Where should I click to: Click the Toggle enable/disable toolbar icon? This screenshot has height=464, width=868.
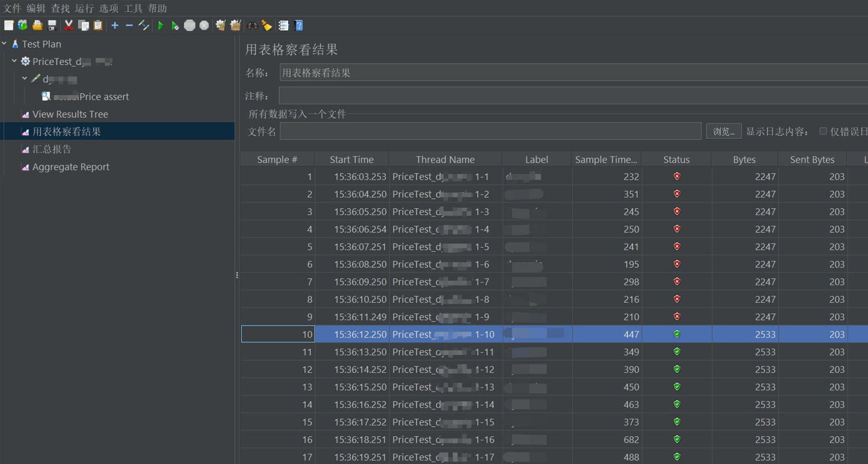point(144,26)
